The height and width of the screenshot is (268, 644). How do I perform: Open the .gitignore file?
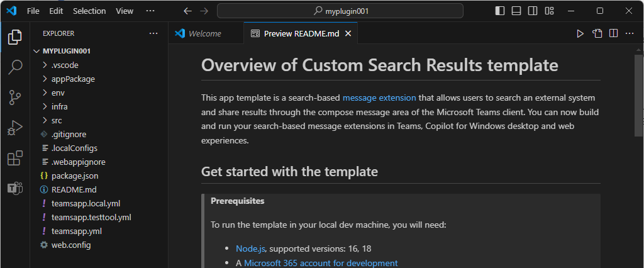99,135
